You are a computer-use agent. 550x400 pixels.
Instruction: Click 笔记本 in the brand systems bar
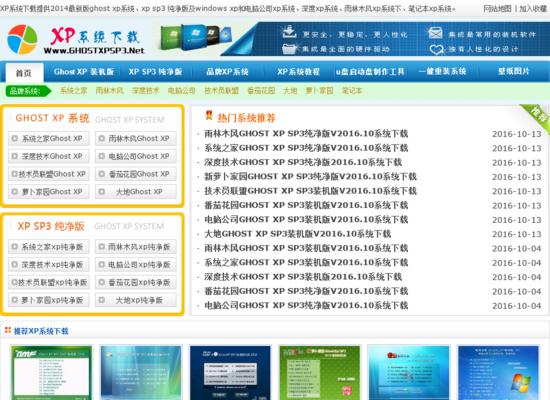click(x=352, y=91)
